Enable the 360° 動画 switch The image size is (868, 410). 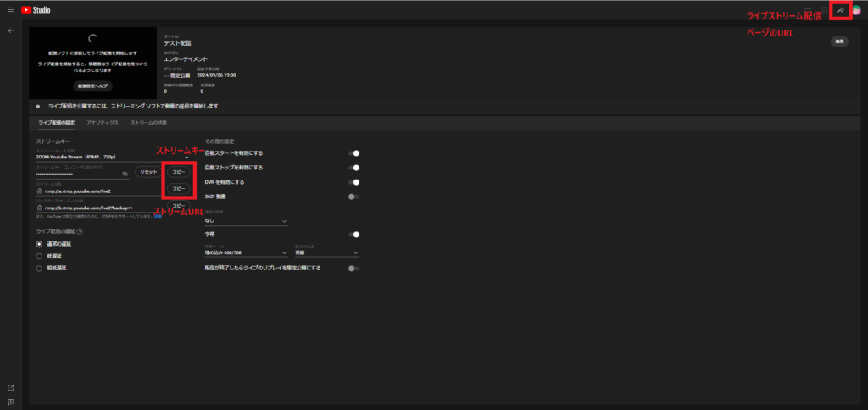coord(353,197)
